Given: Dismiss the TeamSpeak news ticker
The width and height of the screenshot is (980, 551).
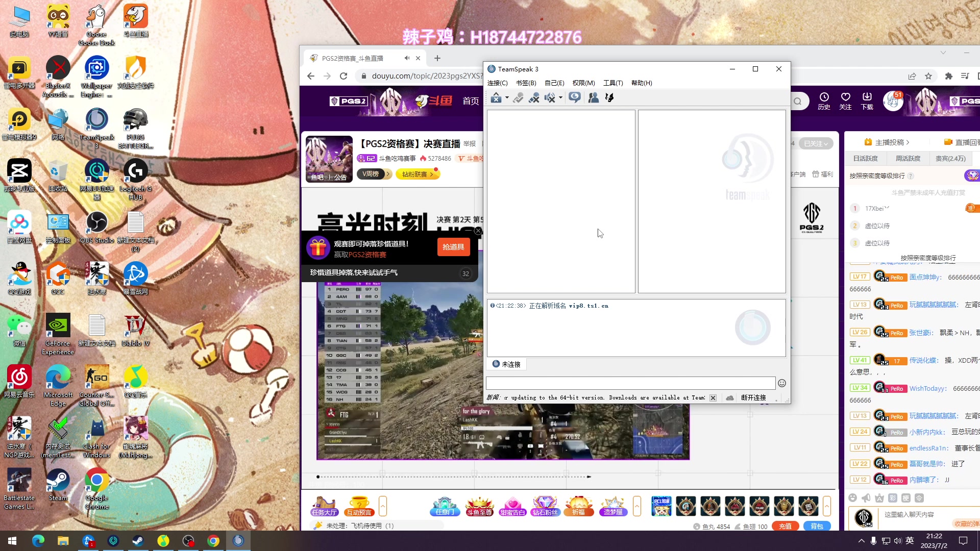Looking at the screenshot, I should (x=713, y=398).
